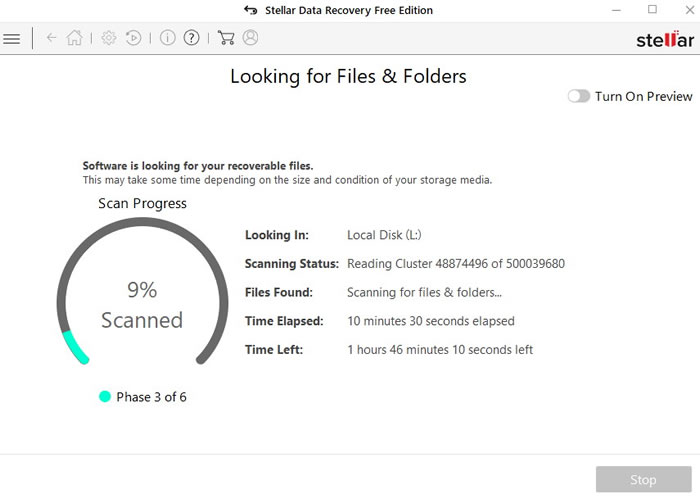
Task: Open the information icon
Action: click(167, 38)
